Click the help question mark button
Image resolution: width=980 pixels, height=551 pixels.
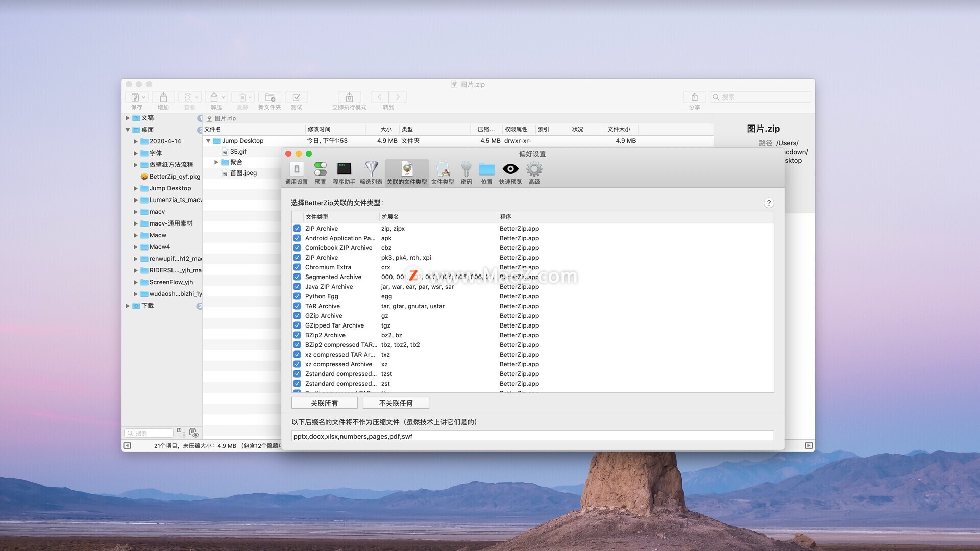click(769, 203)
